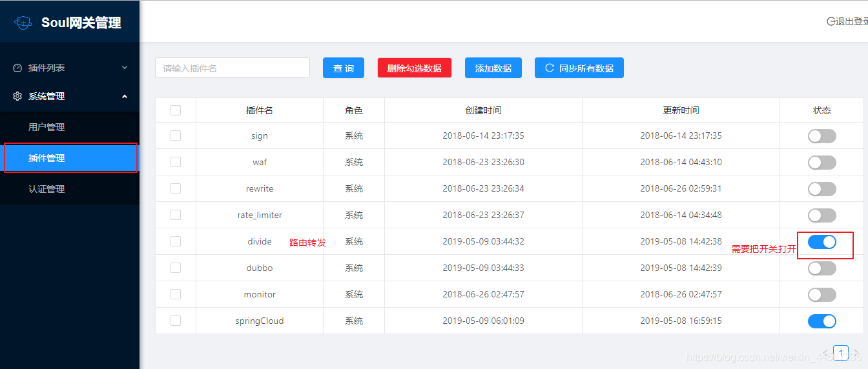Click the plugin name search field

(x=232, y=68)
